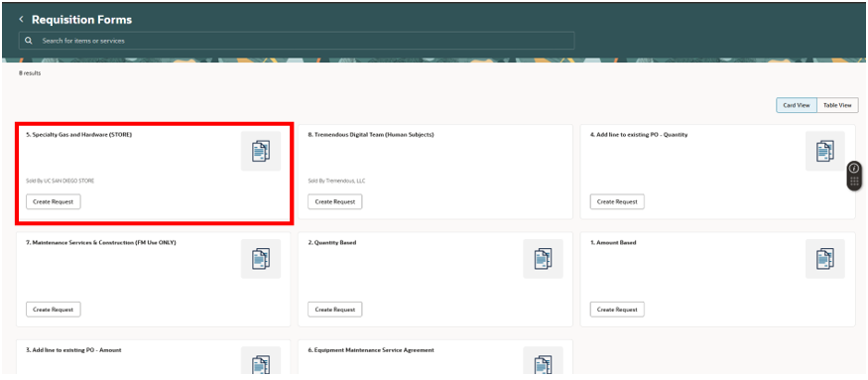Create Request for Tremendous Digital Team
Screen dimensions: 868x380
pos(335,201)
